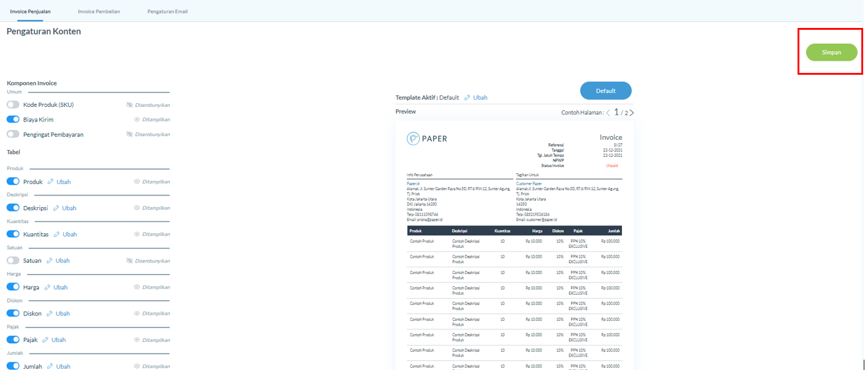Click the blue Default template button

[x=606, y=91]
